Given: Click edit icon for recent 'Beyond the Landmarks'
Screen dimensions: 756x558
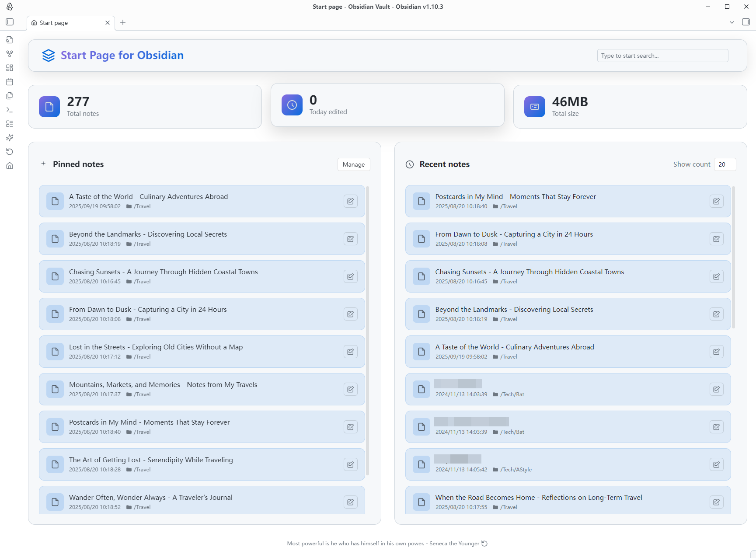Looking at the screenshot, I should (717, 314).
